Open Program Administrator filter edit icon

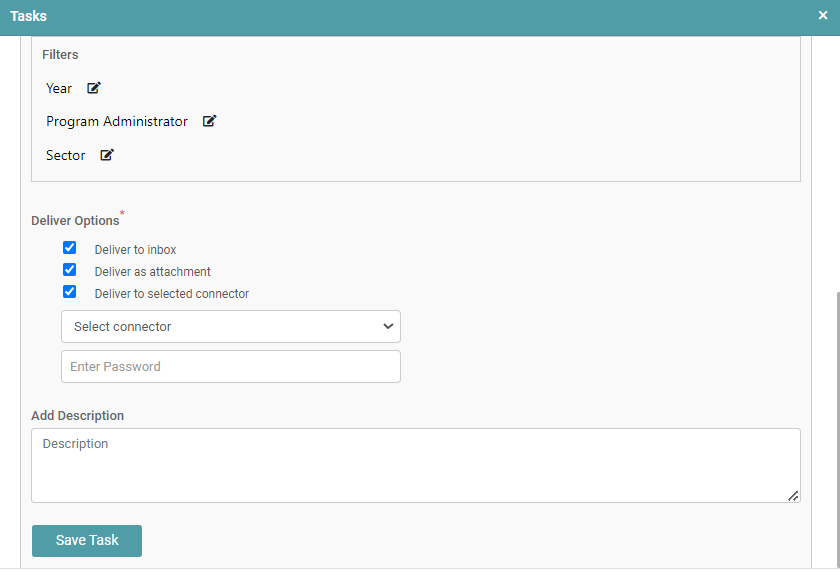point(210,121)
